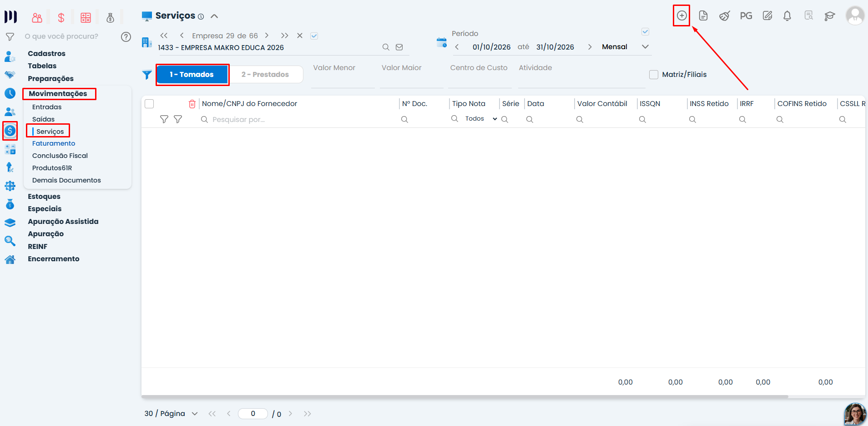Viewport: 868px width, 426px height.
Task: Open the Apuração Assistida menu
Action: pyautogui.click(x=63, y=222)
